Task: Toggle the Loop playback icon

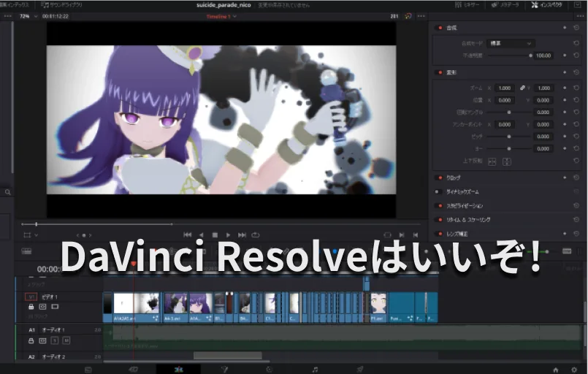Action: (x=256, y=235)
